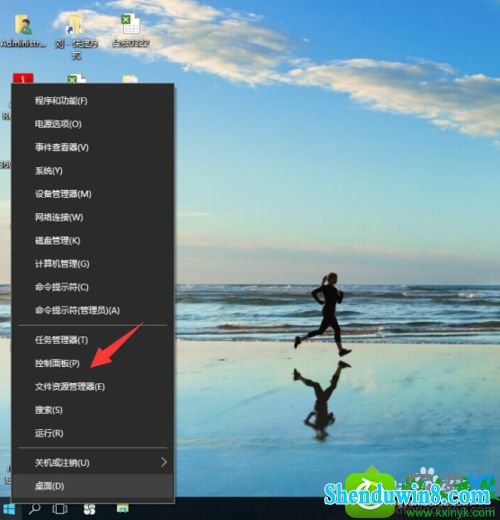This screenshot has width=500, height=520.
Task: Launch 设备管理器(M) from the menu
Action: 93,194
